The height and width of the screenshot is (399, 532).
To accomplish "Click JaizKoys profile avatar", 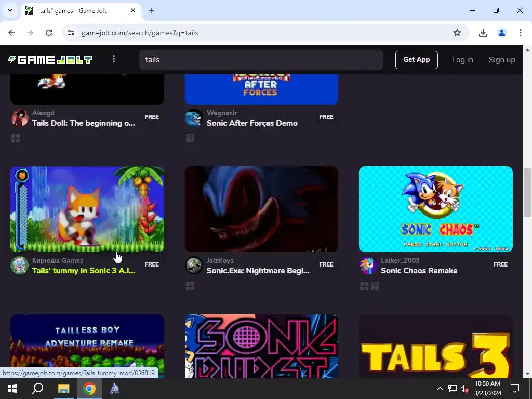I will (194, 265).
